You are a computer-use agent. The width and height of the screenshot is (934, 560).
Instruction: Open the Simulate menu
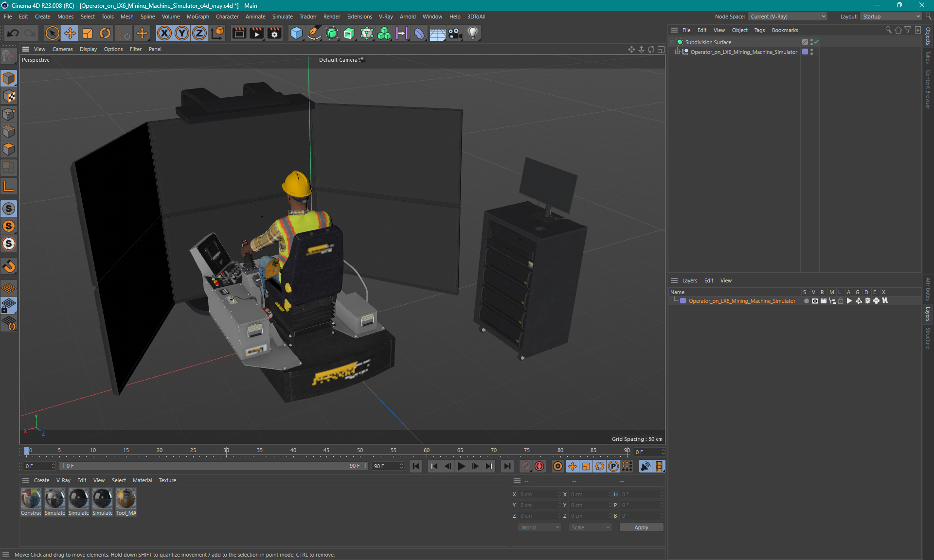(282, 17)
